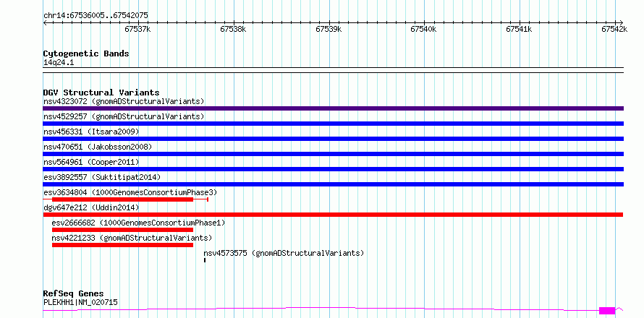Open nsv564961 (Cooper2011) variant label
The width and height of the screenshot is (644, 318).
91,162
